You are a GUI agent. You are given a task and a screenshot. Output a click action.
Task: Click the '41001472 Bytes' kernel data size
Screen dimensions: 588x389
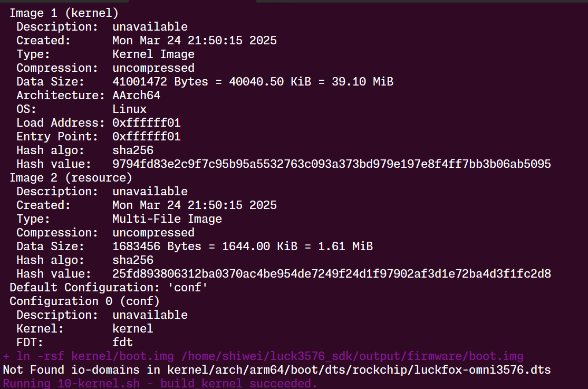coord(160,81)
